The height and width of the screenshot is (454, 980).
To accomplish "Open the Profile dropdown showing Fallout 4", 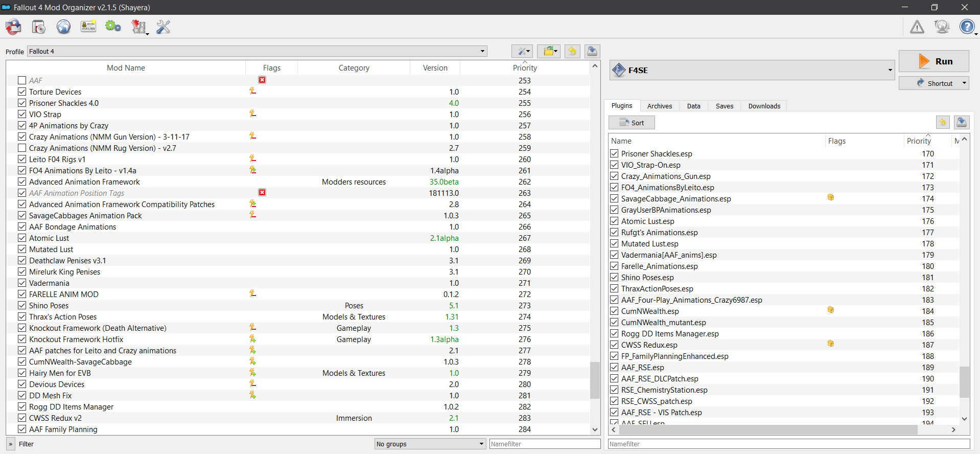I will (x=257, y=51).
